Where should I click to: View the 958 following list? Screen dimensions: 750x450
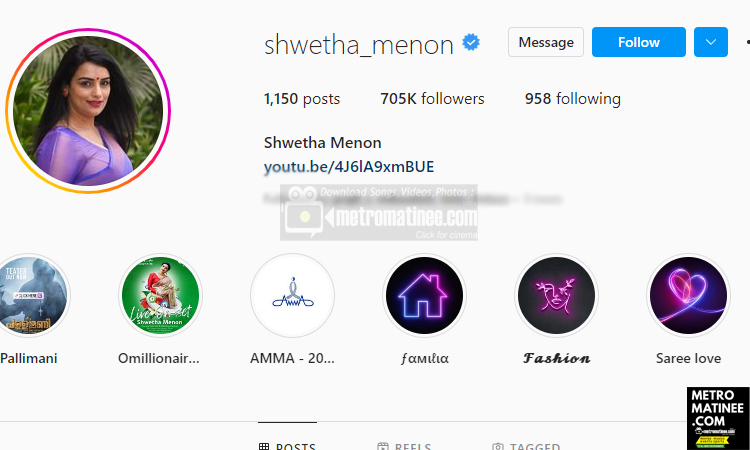point(573,99)
